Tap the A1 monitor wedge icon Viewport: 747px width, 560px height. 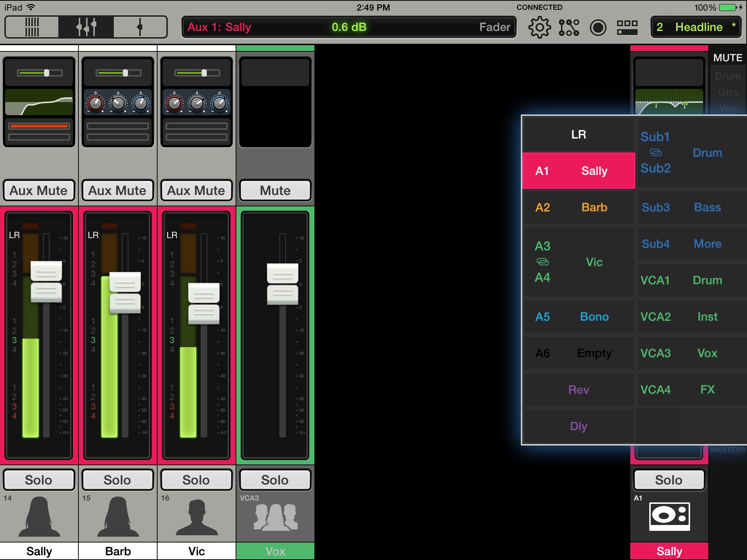pyautogui.click(x=669, y=516)
